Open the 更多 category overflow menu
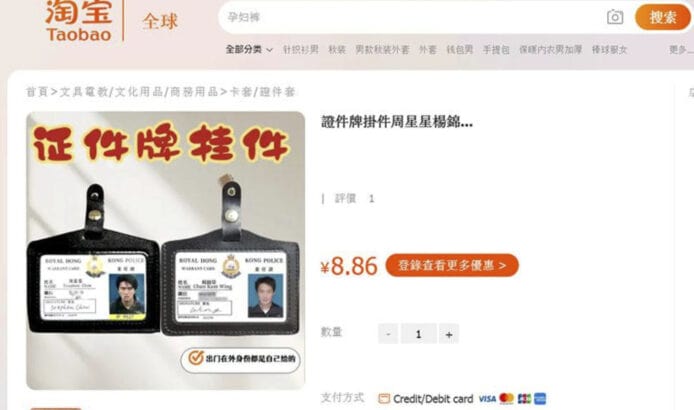The width and height of the screenshot is (694, 410). click(x=681, y=50)
